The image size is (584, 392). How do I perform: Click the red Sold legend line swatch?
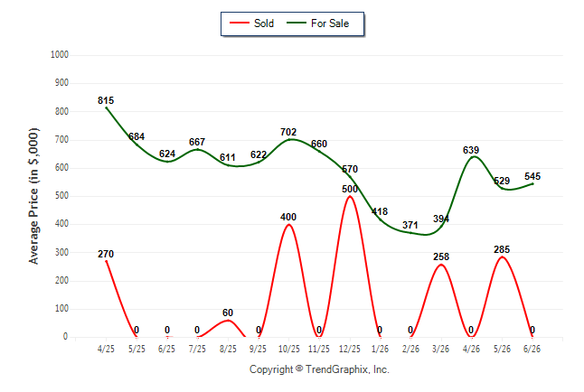pos(240,23)
